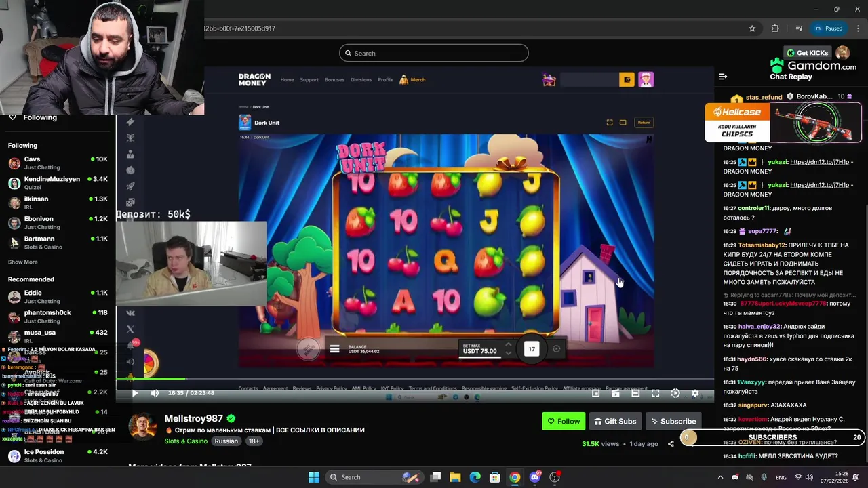
Task: Open Dragon Money Profile menu
Action: [x=386, y=80]
